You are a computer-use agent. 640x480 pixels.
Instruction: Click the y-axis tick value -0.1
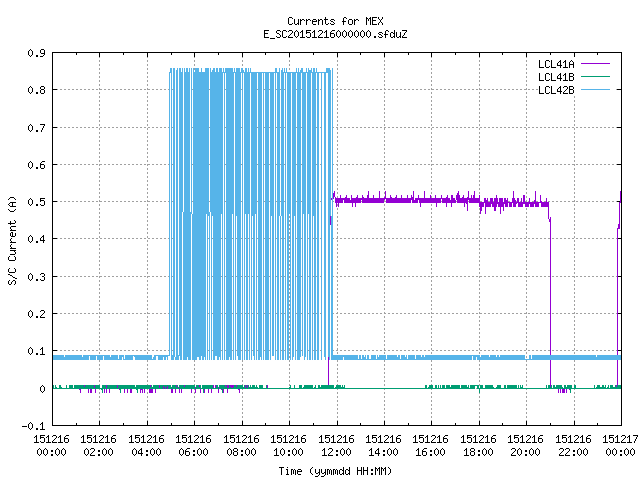34,426
